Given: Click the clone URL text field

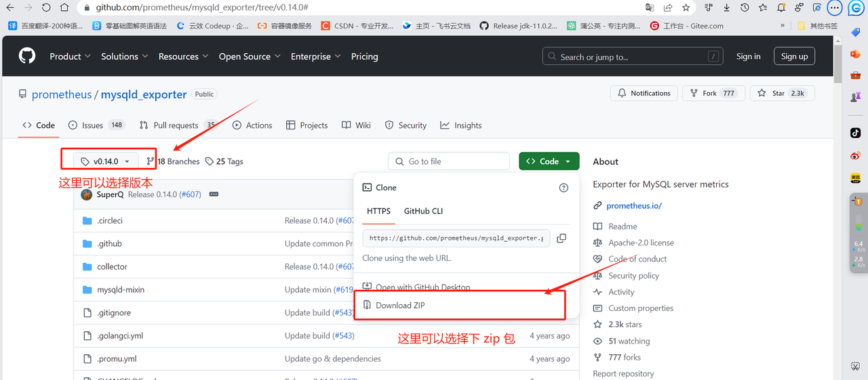Looking at the screenshot, I should pos(457,238).
